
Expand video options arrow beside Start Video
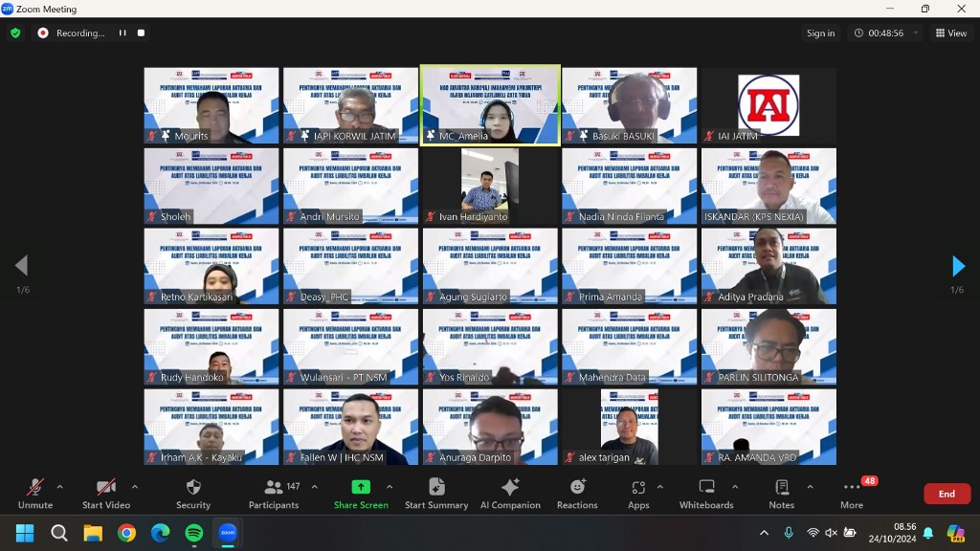point(134,486)
